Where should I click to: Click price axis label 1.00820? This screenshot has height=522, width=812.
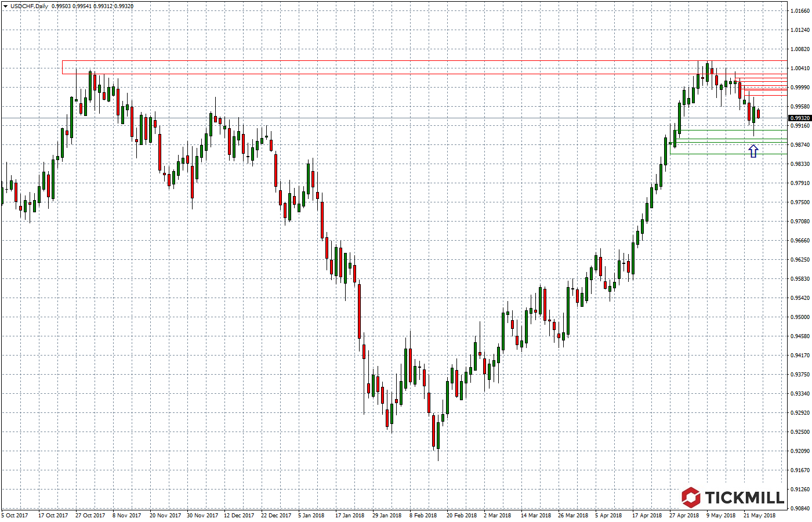[800, 49]
